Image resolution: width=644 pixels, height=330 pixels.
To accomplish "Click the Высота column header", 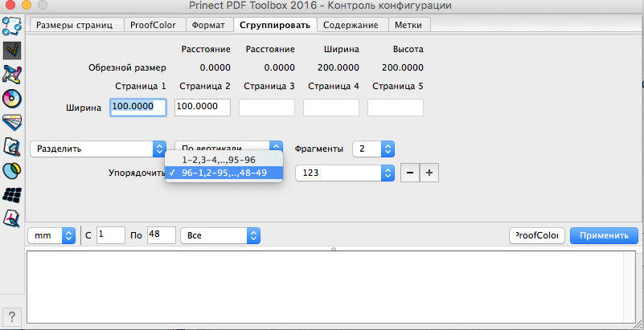I will pos(408,50).
